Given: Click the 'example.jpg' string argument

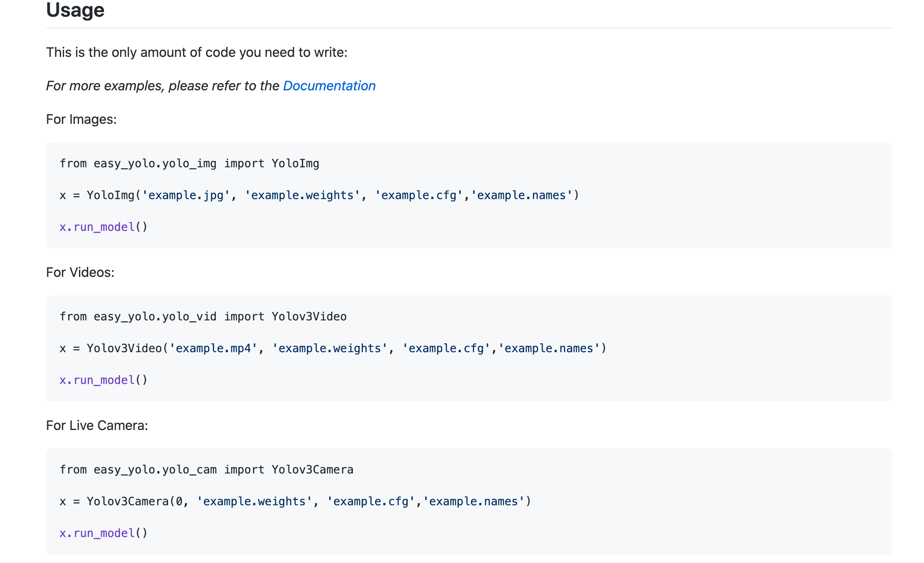Looking at the screenshot, I should tap(185, 195).
